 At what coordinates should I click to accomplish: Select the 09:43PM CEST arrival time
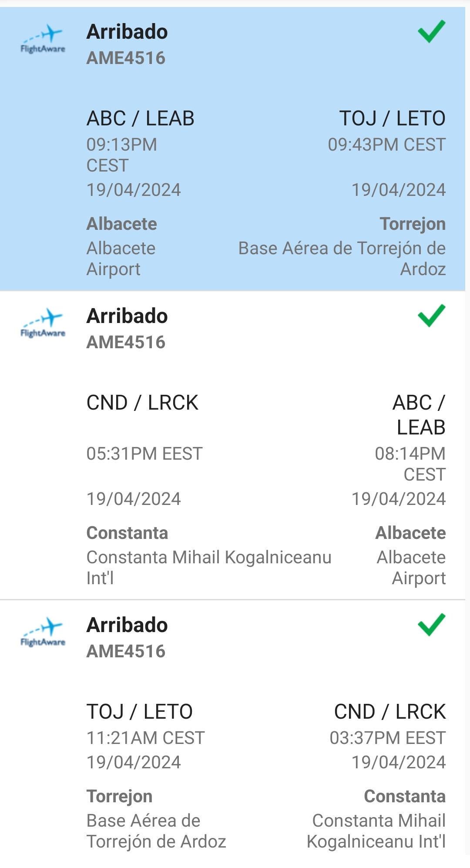pos(386,145)
